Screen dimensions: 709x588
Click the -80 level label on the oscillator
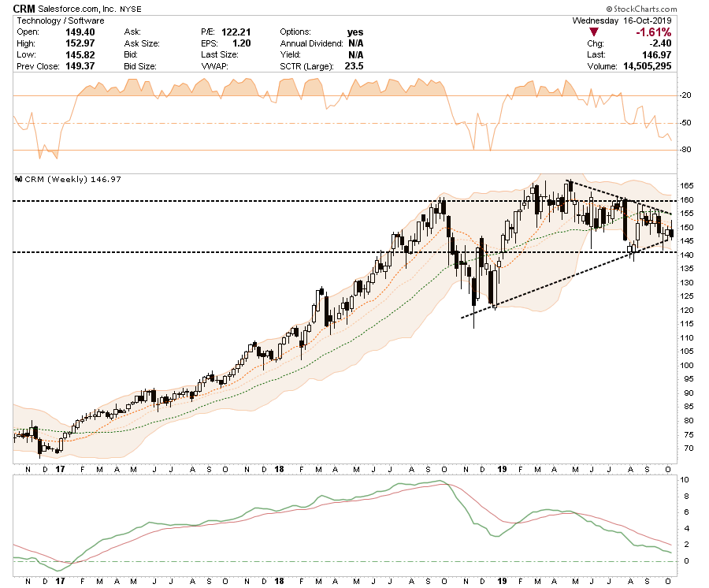[685, 150]
